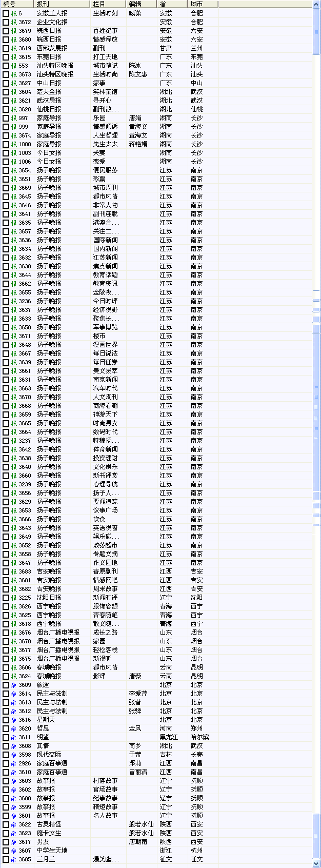Tick the checkbox for row 3661
Image resolution: width=321 pixels, height=868 pixels.
point(6,371)
